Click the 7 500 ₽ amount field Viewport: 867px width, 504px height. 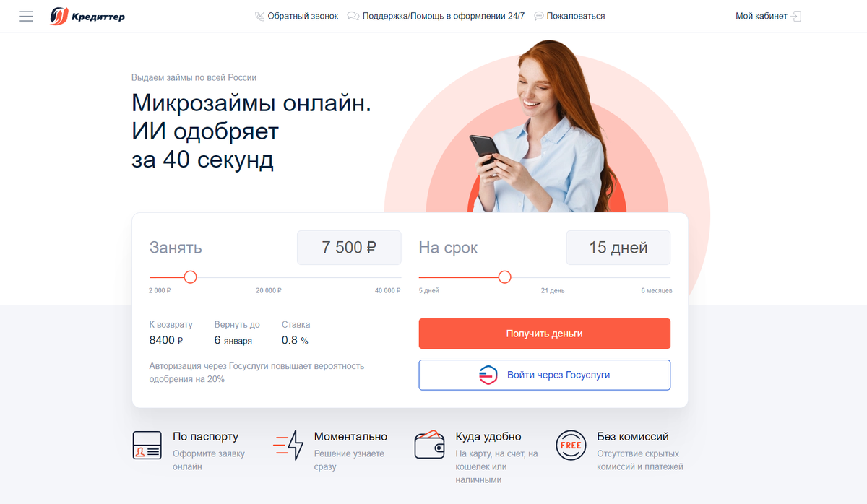tap(349, 248)
